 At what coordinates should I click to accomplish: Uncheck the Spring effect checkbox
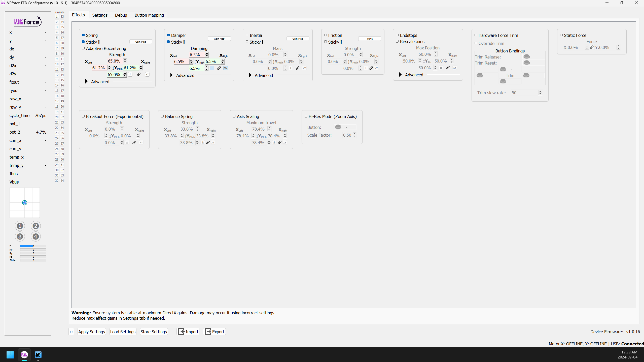coord(84,35)
